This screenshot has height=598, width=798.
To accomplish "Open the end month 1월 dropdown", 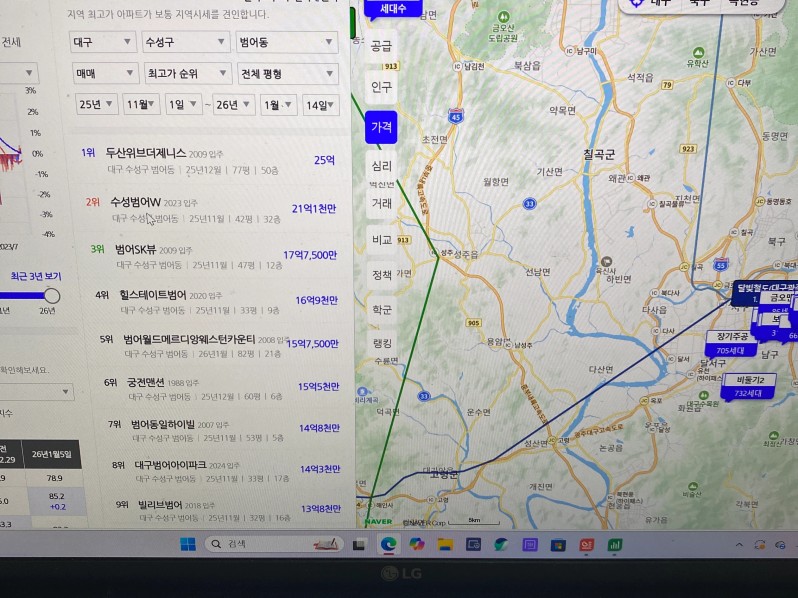I will [278, 105].
